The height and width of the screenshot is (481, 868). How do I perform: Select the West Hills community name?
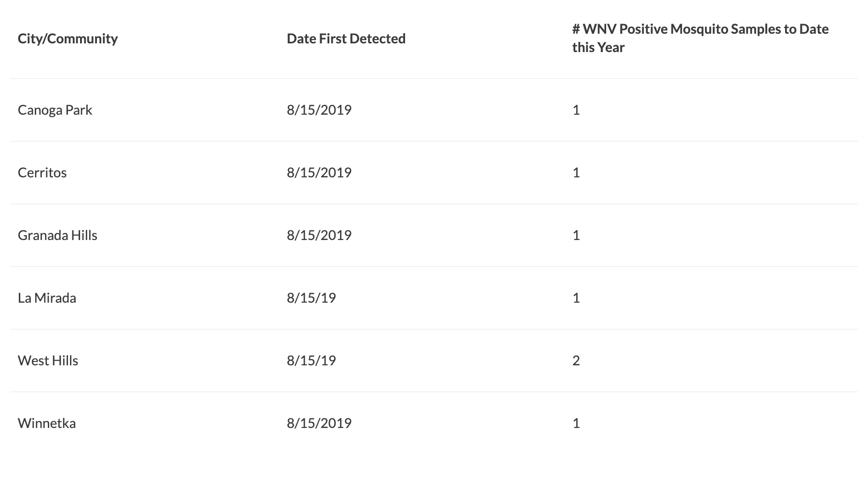(x=48, y=361)
